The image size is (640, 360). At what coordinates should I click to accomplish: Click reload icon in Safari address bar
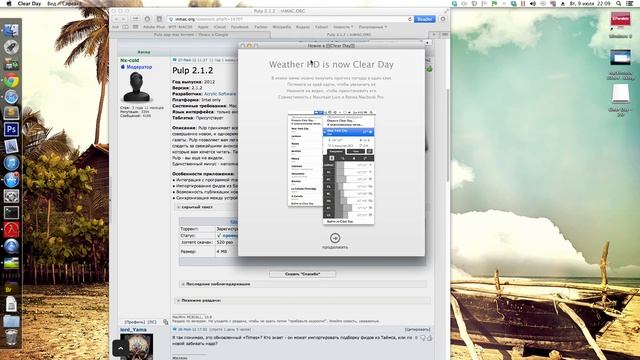pos(410,19)
